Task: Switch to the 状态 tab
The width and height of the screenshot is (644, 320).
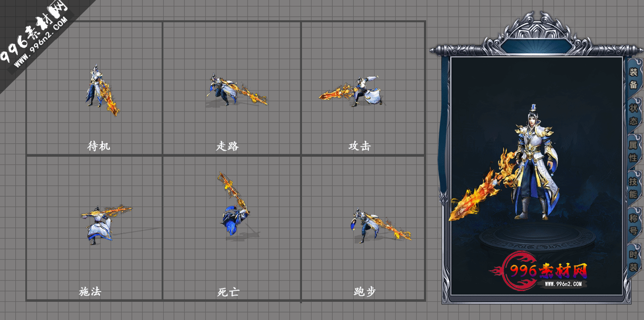Action: click(633, 115)
